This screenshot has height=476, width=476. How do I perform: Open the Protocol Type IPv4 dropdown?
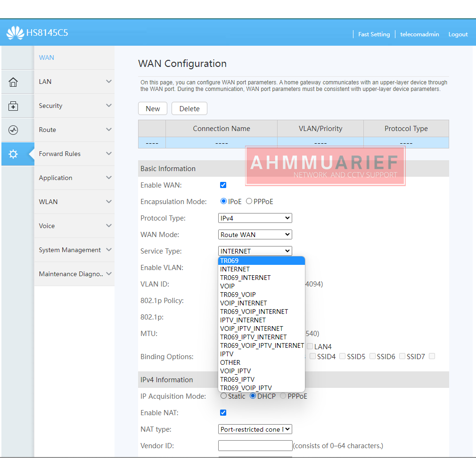click(255, 218)
